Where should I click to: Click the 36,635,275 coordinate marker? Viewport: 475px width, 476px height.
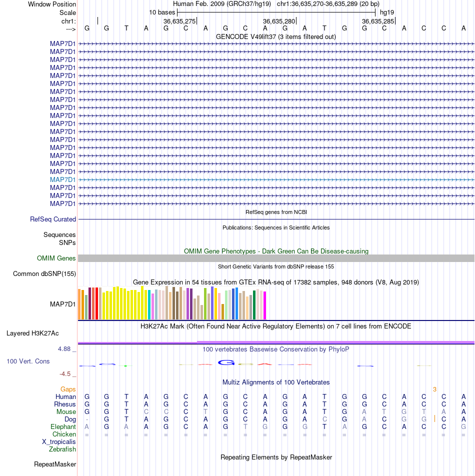tap(179, 21)
